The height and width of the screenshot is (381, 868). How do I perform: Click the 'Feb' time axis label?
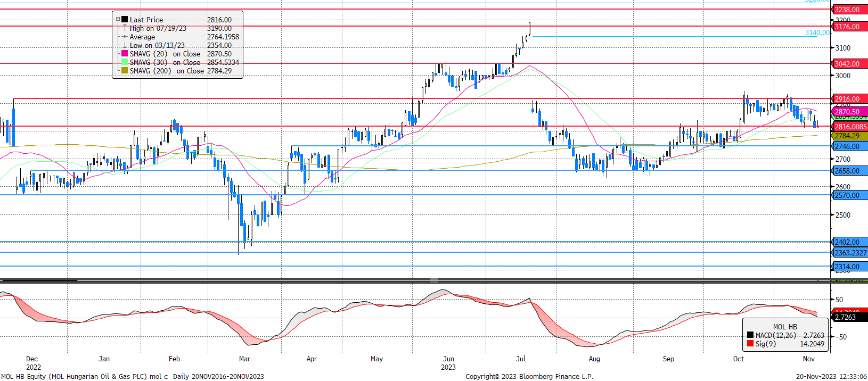coord(174,359)
